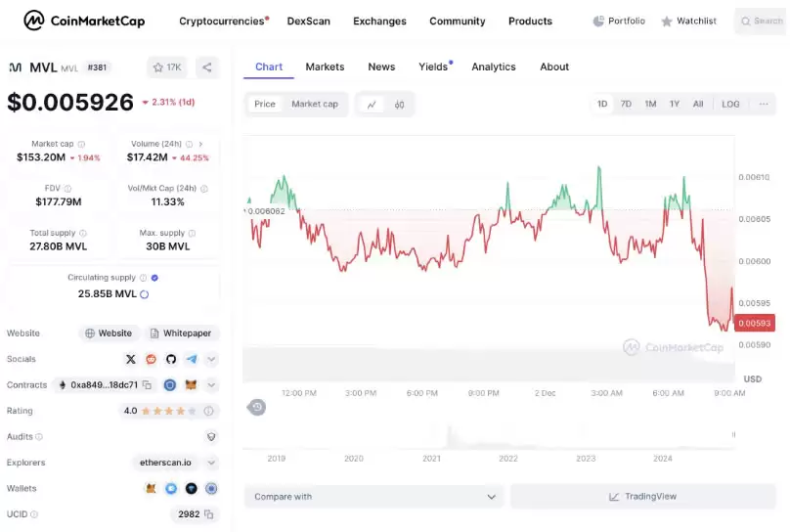Viewport: 790px width, 532px height.
Task: Open the Telegram social link
Action: [x=192, y=359]
